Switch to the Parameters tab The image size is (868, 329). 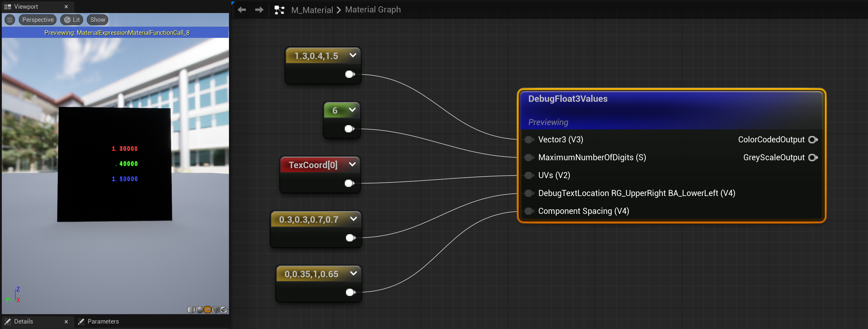click(x=103, y=321)
